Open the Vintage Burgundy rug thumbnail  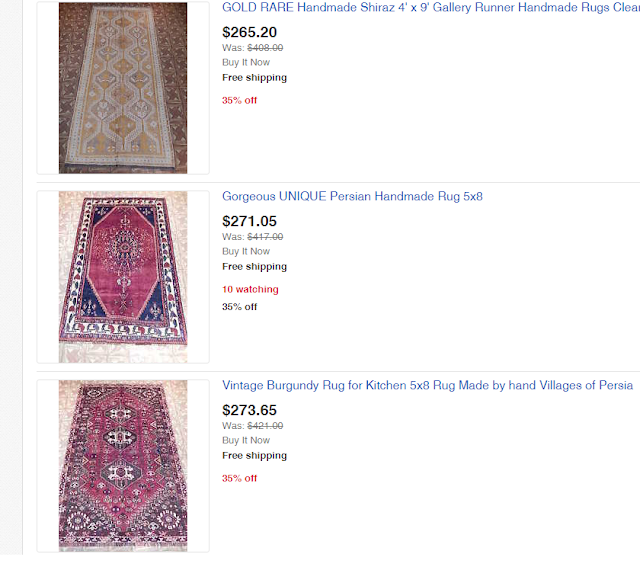tap(123, 464)
